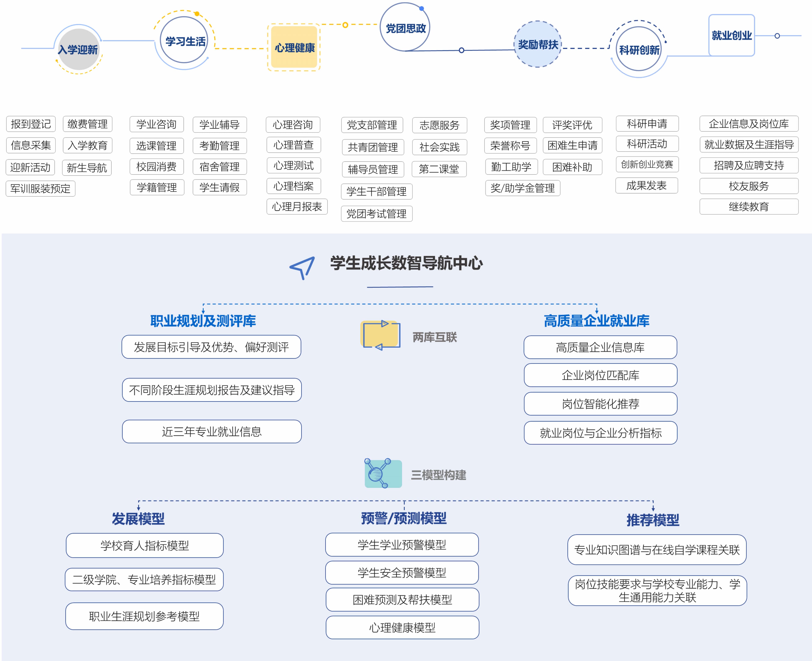Click the 三模型构建 molecule icon
Image resolution: width=812 pixels, height=661 pixels.
[383, 473]
